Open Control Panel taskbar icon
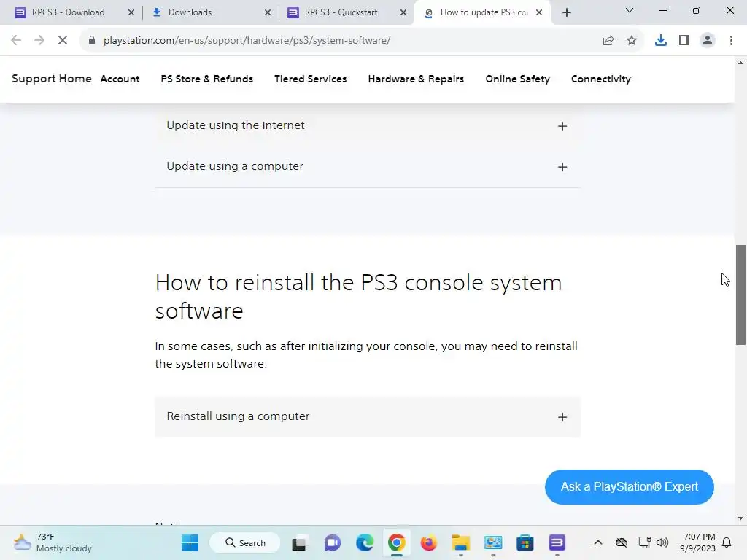Image resolution: width=747 pixels, height=560 pixels. pyautogui.click(x=493, y=542)
